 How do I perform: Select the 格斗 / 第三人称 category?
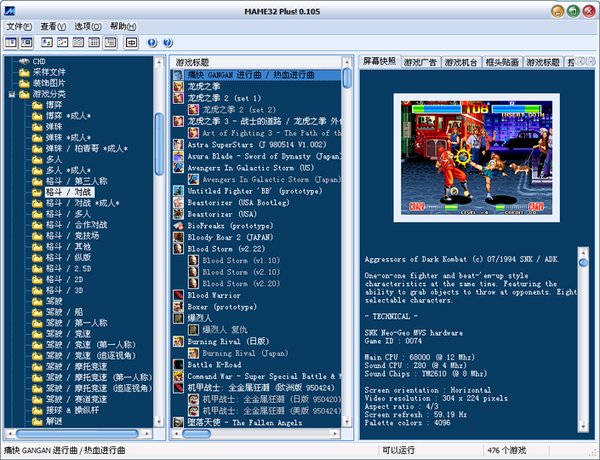[x=77, y=181]
